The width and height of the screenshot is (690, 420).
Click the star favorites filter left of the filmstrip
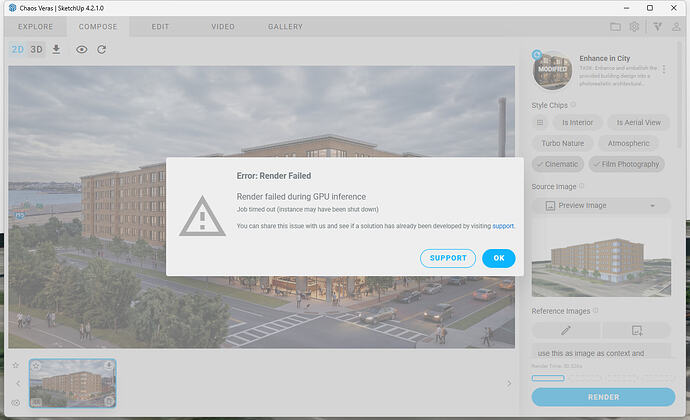16,365
